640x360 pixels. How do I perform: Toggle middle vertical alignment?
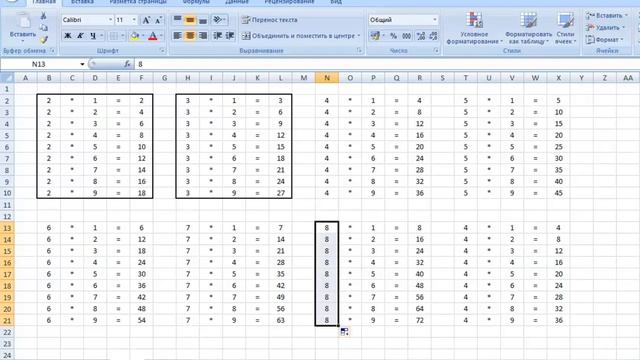(190, 20)
